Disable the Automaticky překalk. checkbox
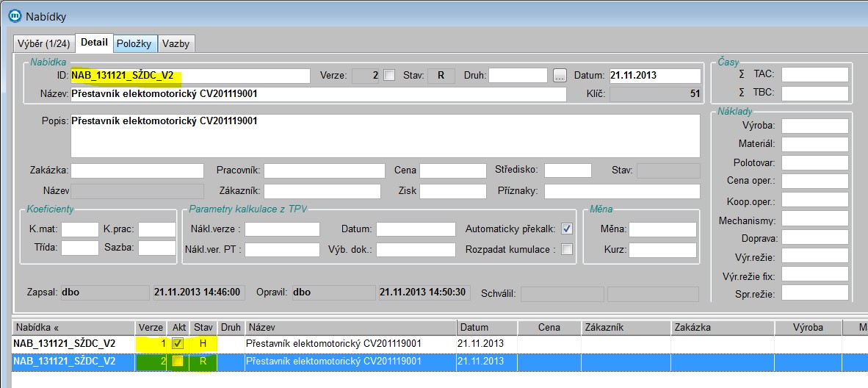868x388 pixels. (566, 229)
